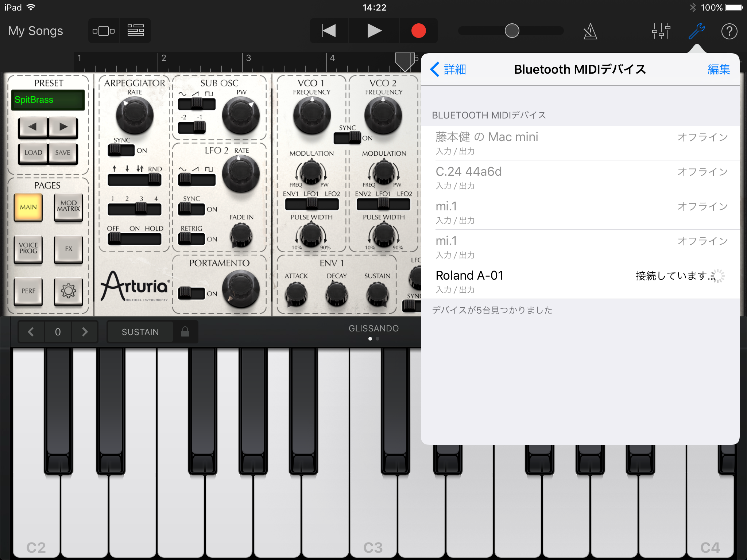Select the second mi.1 device
Screen dimensions: 747x560
[x=580, y=247]
